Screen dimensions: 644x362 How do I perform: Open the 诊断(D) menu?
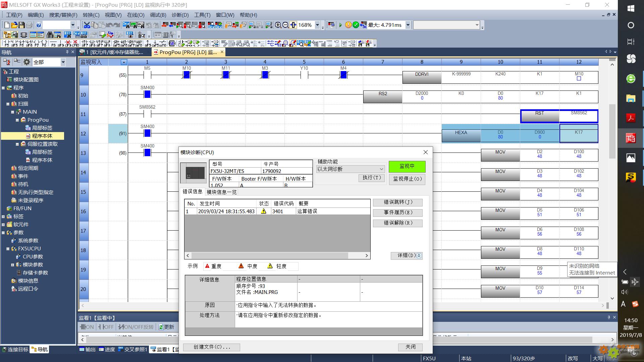tap(180, 15)
